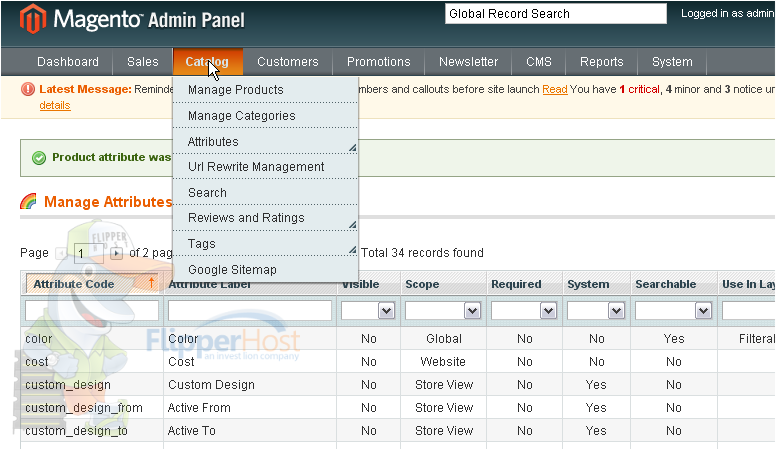Open the Reports menu
The height and width of the screenshot is (450, 776).
[x=601, y=62]
